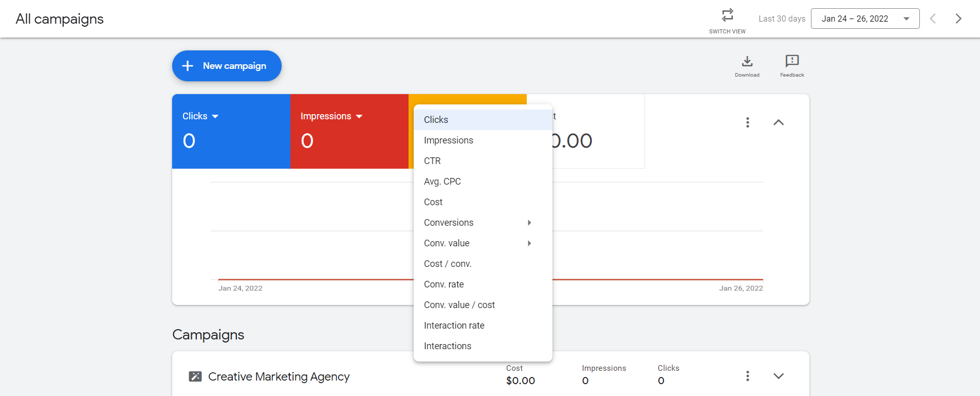Open chart card three-dot options menu
Screen dimensions: 980x396
(x=748, y=122)
